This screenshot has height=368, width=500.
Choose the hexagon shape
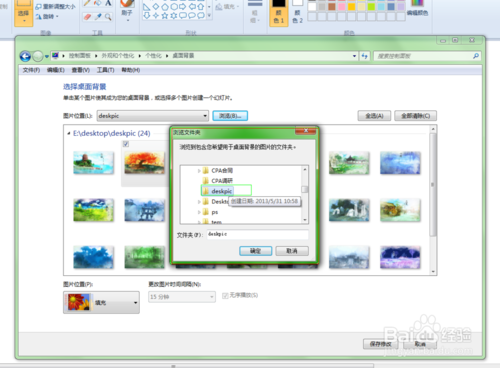pyautogui.click(x=174, y=7)
